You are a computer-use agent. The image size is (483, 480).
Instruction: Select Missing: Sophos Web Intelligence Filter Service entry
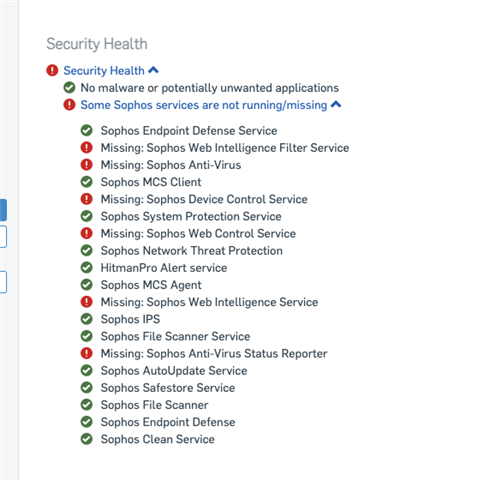(225, 148)
